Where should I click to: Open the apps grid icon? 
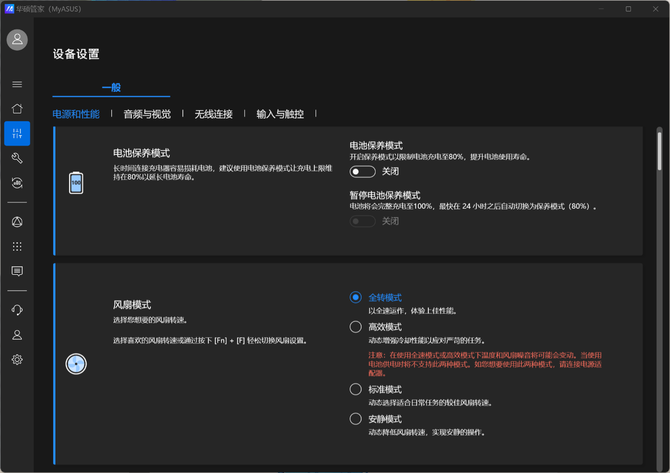pos(17,247)
